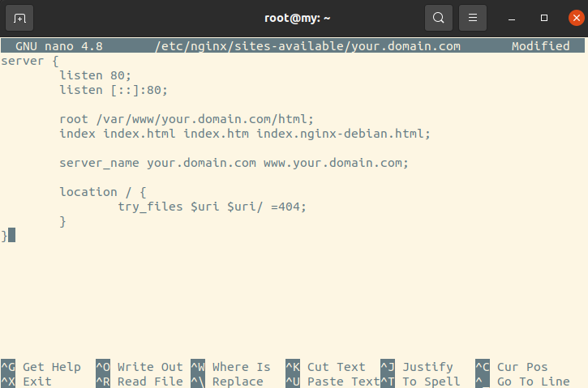The image size is (588, 388).
Task: Click the ^G Get Help shortcut
Action: tap(41, 367)
